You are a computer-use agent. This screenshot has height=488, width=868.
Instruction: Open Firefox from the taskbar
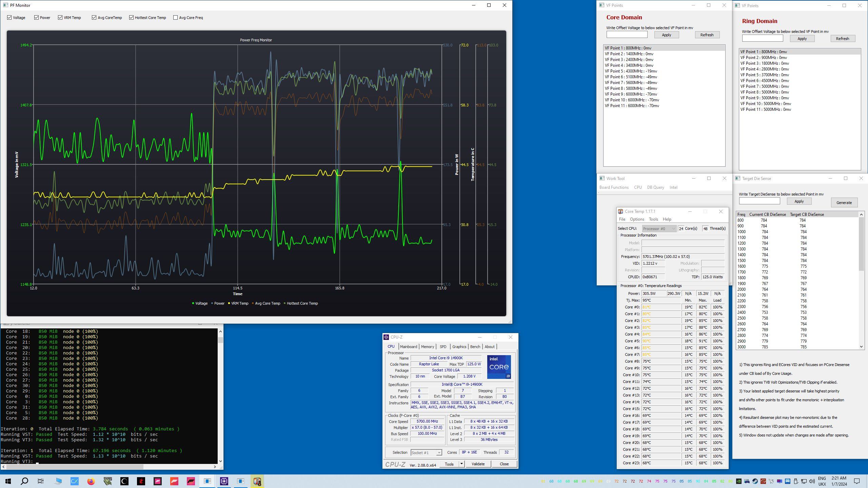point(91,481)
